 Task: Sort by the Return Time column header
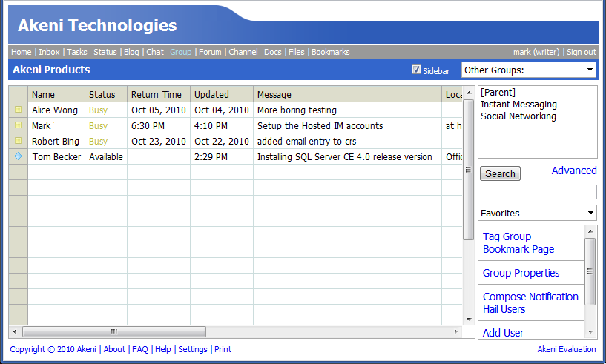(156, 95)
